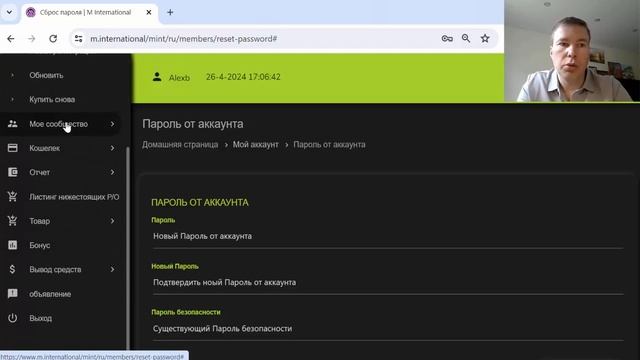This screenshot has height=360, width=640.
Task: Click the Пароль от аккаунта breadcrumb
Action: (x=329, y=144)
